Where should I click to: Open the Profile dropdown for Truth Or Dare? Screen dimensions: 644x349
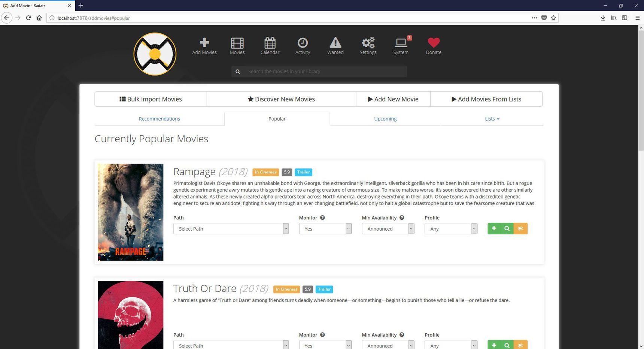click(x=451, y=345)
